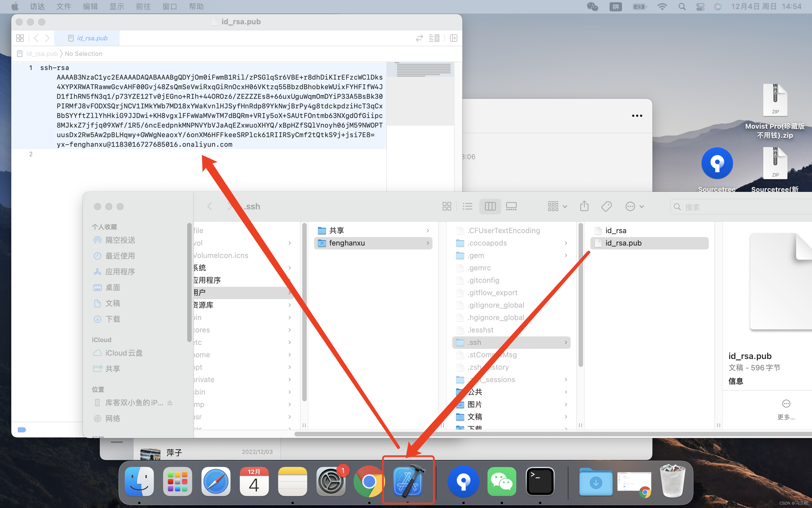Expand the 系统 folder chevron
This screenshot has width=812, height=508.
coord(290,268)
